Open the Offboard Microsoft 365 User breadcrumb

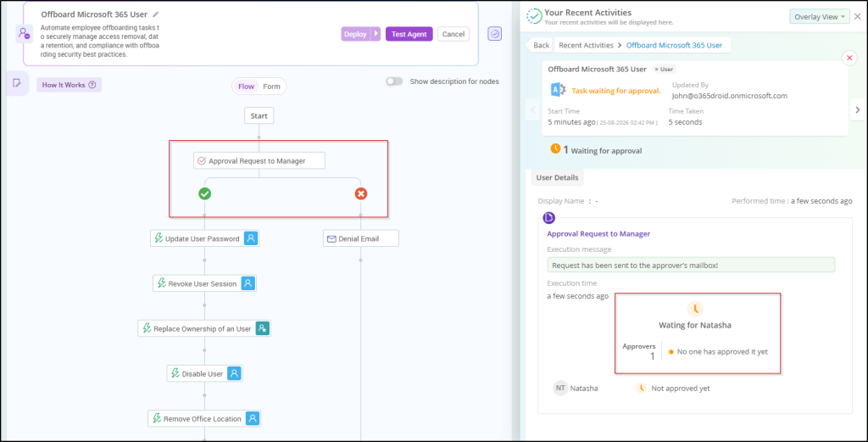point(674,46)
